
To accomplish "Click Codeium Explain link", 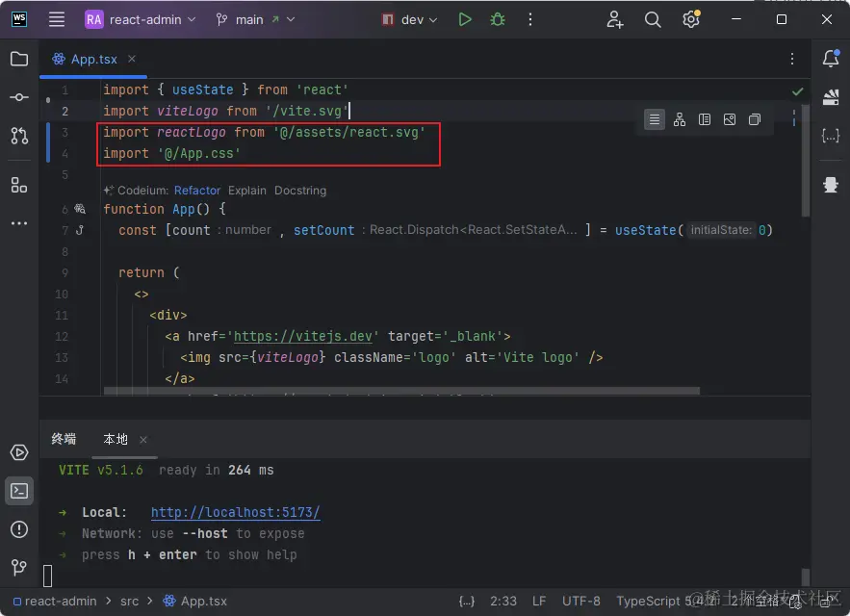I will coord(247,191).
